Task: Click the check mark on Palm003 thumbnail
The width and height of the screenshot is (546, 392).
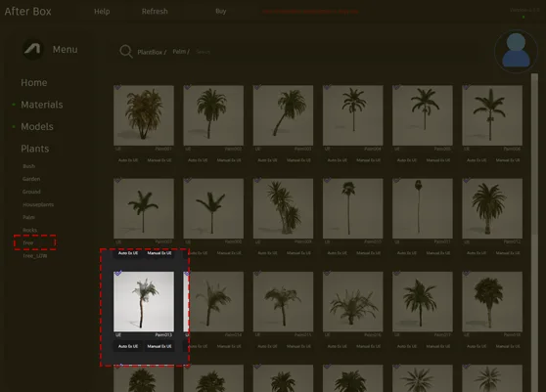Action: (x=257, y=87)
